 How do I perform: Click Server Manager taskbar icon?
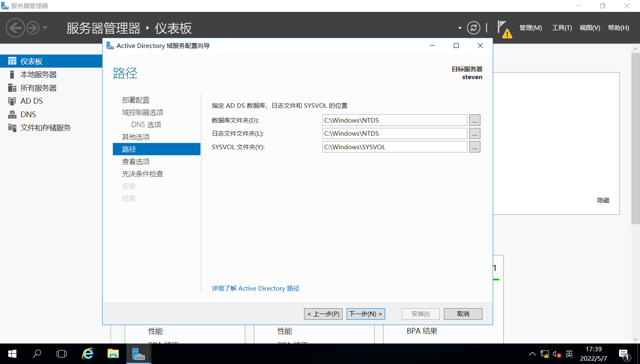pyautogui.click(x=139, y=354)
